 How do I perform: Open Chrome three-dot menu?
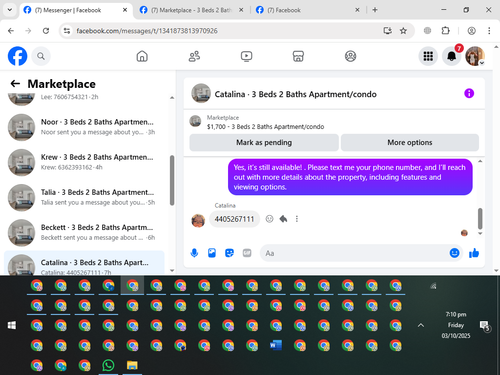pyautogui.click(x=489, y=31)
